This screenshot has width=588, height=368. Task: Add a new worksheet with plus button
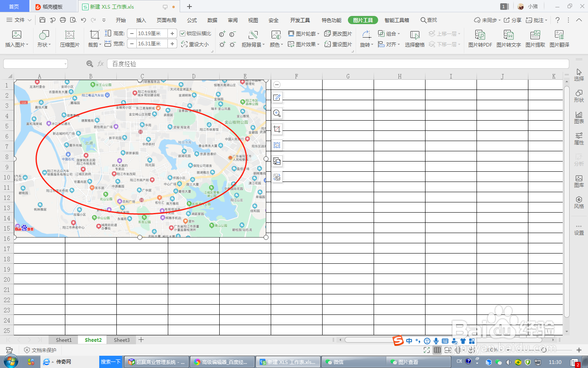[141, 340]
